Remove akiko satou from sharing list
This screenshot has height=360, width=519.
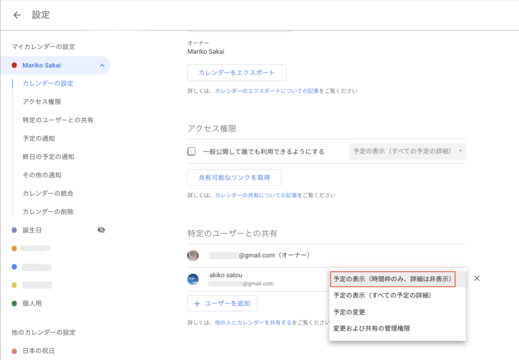(x=477, y=278)
